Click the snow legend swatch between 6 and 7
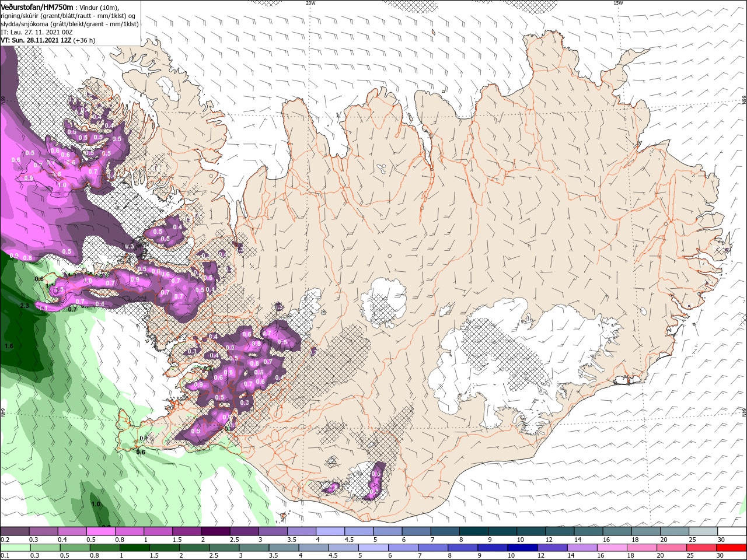Viewport: 747px width, 560px height. coord(417,531)
